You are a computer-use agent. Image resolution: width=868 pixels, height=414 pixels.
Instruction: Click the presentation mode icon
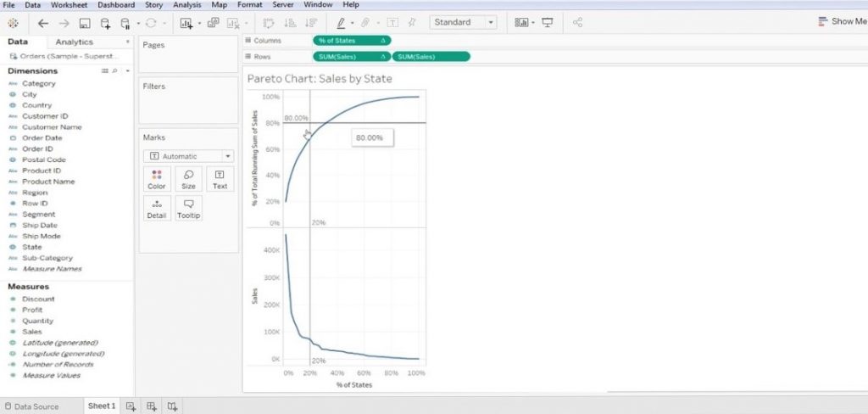[x=548, y=23]
